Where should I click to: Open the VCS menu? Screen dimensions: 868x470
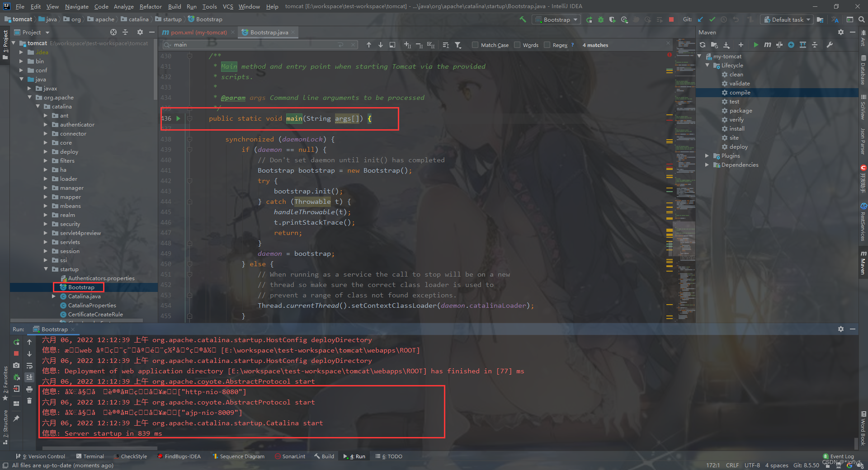click(228, 6)
